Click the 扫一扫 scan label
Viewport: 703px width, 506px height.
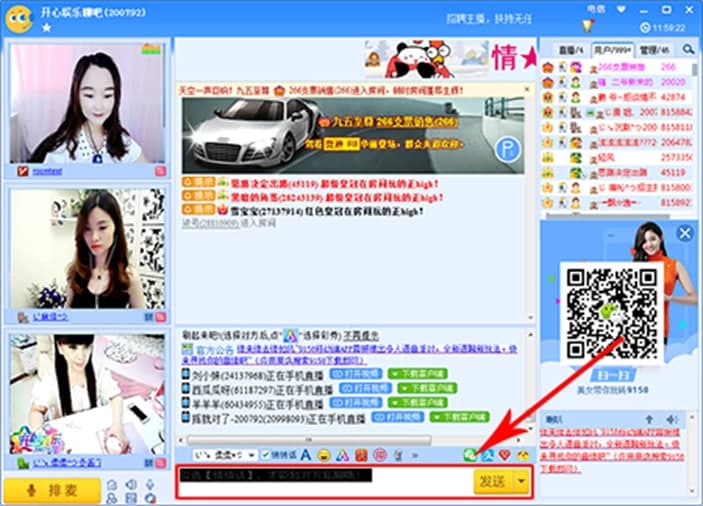pyautogui.click(x=612, y=375)
